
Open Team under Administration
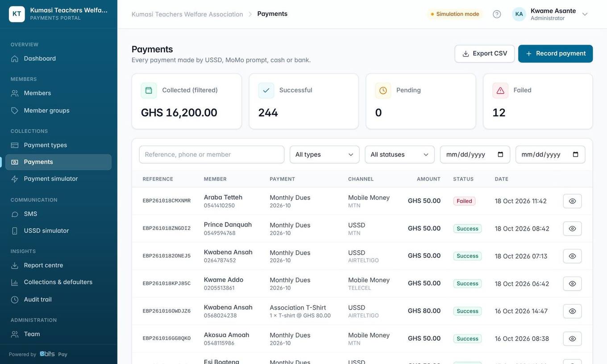click(x=58, y=334)
